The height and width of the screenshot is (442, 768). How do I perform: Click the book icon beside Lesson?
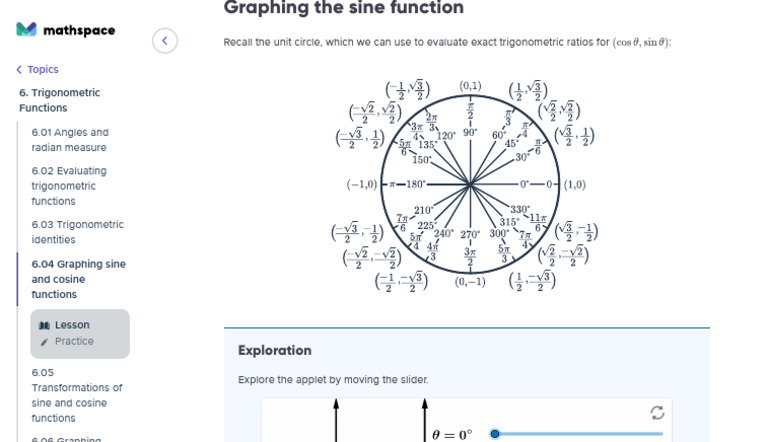coord(44,325)
